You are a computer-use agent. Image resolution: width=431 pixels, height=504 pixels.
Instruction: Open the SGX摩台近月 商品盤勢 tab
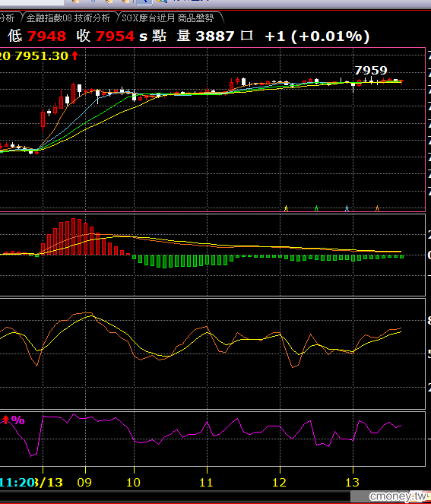[x=168, y=18]
